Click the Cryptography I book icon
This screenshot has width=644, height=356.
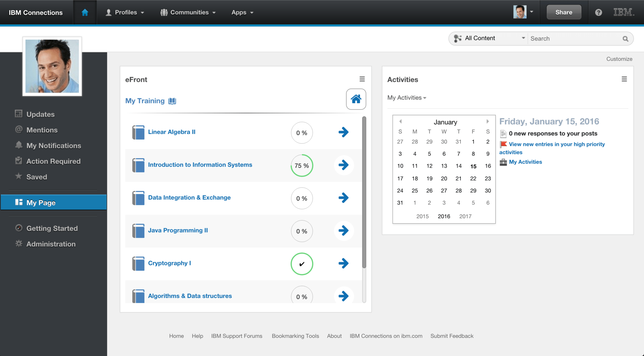point(138,264)
